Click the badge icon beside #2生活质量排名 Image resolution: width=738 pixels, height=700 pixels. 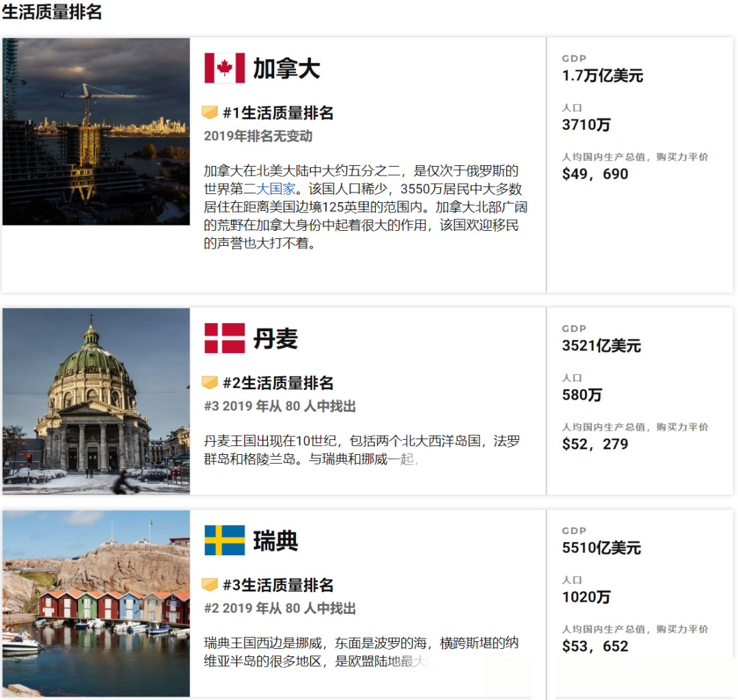[210, 382]
